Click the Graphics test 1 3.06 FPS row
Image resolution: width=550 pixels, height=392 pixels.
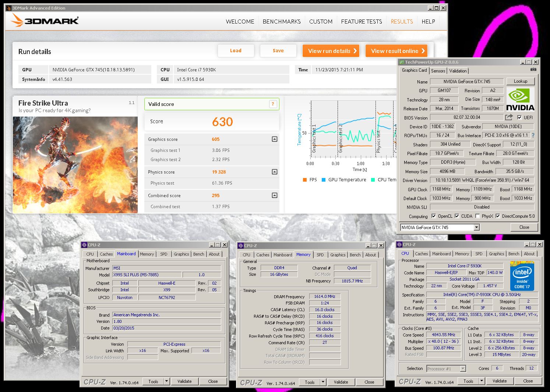pyautogui.click(x=212, y=150)
